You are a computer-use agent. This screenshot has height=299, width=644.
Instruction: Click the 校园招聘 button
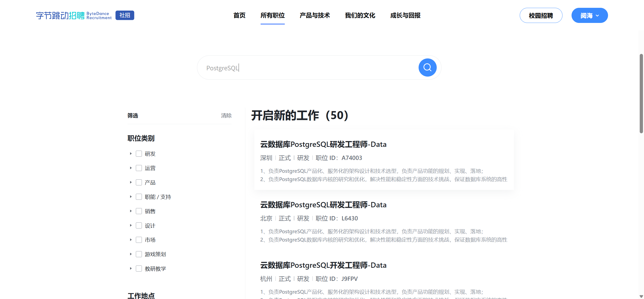[x=541, y=15]
